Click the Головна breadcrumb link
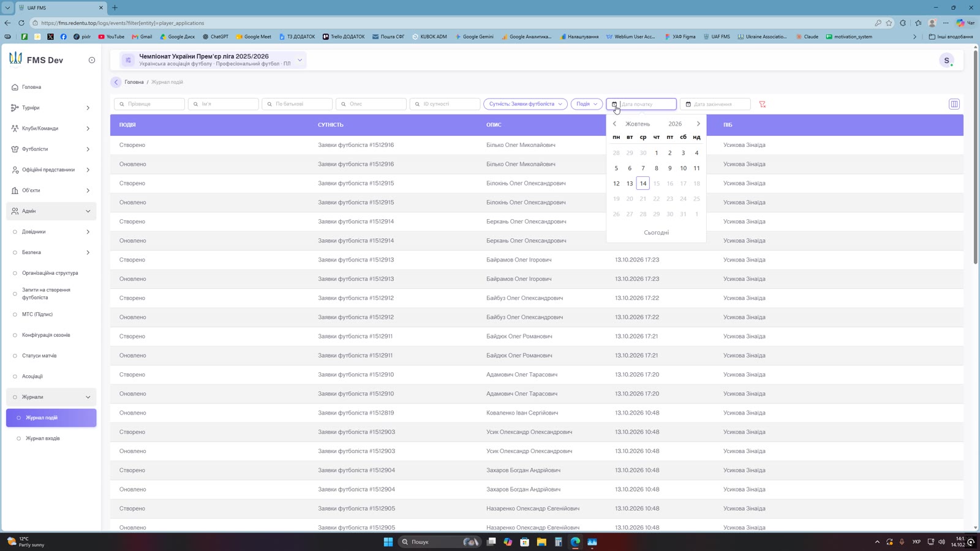Viewport: 980px width, 551px height. [x=134, y=82]
